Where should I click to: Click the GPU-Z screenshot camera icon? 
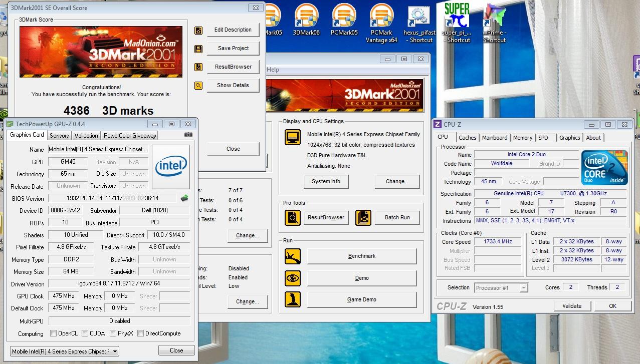point(188,135)
